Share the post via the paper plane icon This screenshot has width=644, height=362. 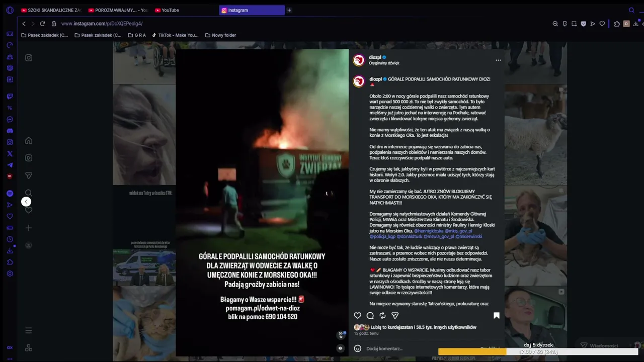pos(395,316)
